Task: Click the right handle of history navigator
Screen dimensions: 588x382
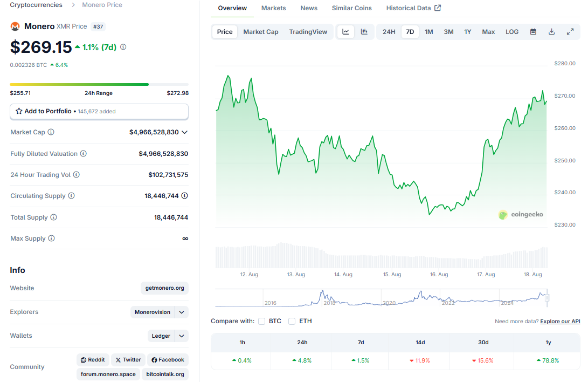Action: pos(547,298)
